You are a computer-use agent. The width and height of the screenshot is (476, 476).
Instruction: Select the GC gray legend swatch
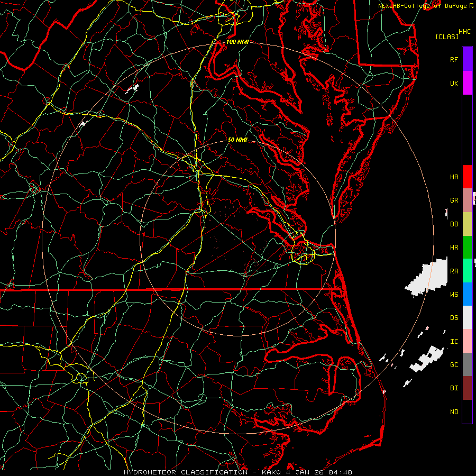467,364
